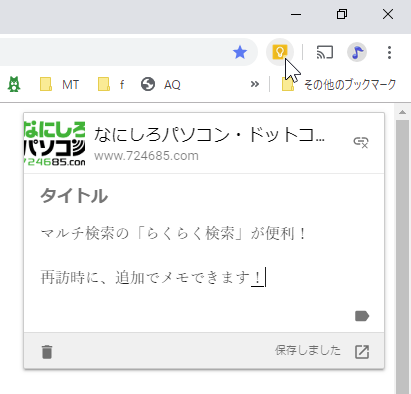Click the note line マルチ検索の「らくらく検索」が便利！

173,233
